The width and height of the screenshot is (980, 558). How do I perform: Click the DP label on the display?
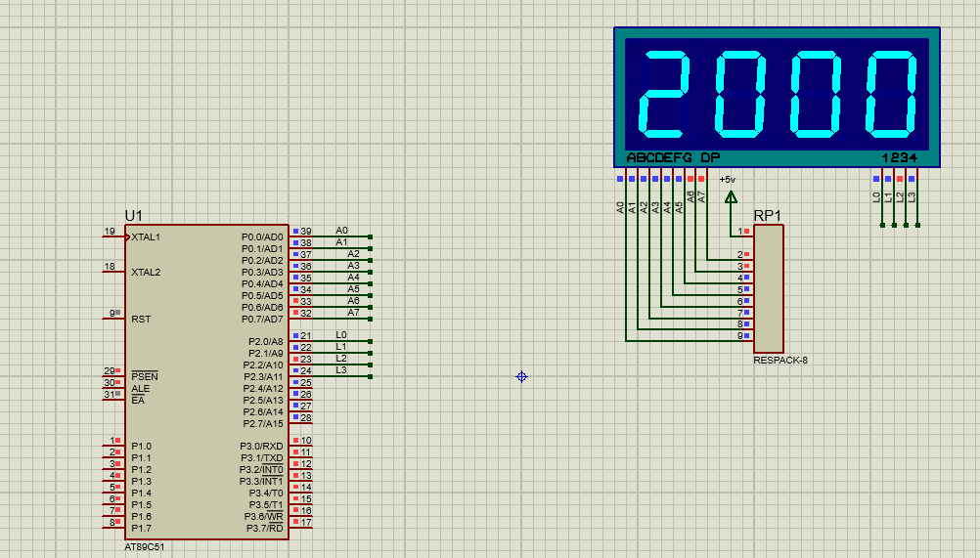pyautogui.click(x=710, y=157)
